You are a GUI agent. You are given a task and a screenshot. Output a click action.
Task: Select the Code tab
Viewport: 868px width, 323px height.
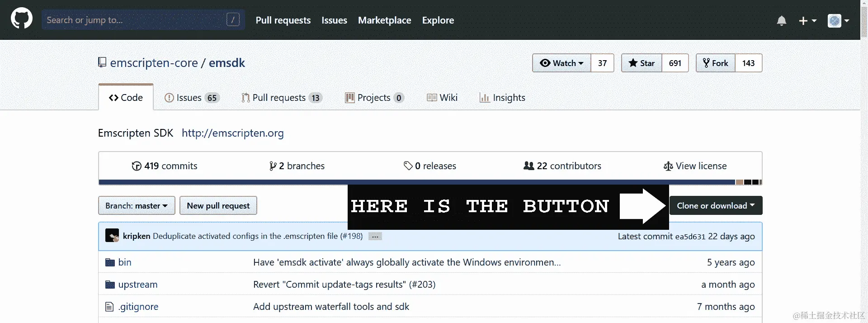click(126, 97)
